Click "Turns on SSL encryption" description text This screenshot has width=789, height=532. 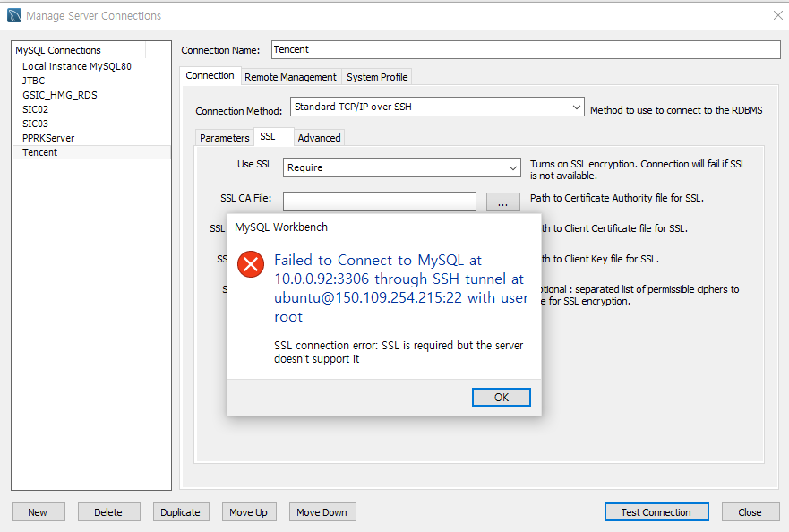[x=638, y=169]
